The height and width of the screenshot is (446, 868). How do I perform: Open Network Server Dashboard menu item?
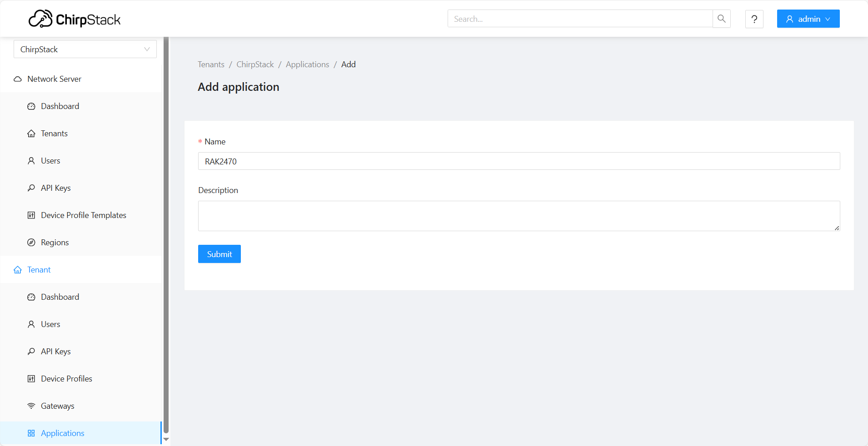tap(81, 106)
